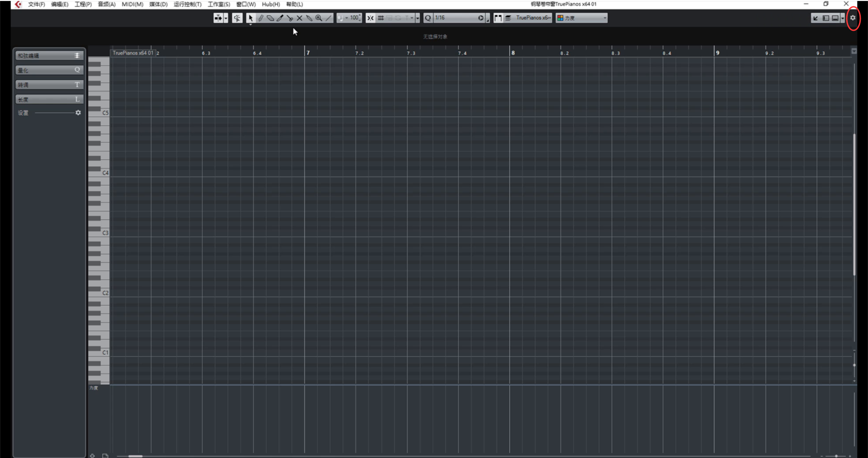The width and height of the screenshot is (868, 458).
Task: Open the 工作室(S) menu
Action: [x=218, y=4]
